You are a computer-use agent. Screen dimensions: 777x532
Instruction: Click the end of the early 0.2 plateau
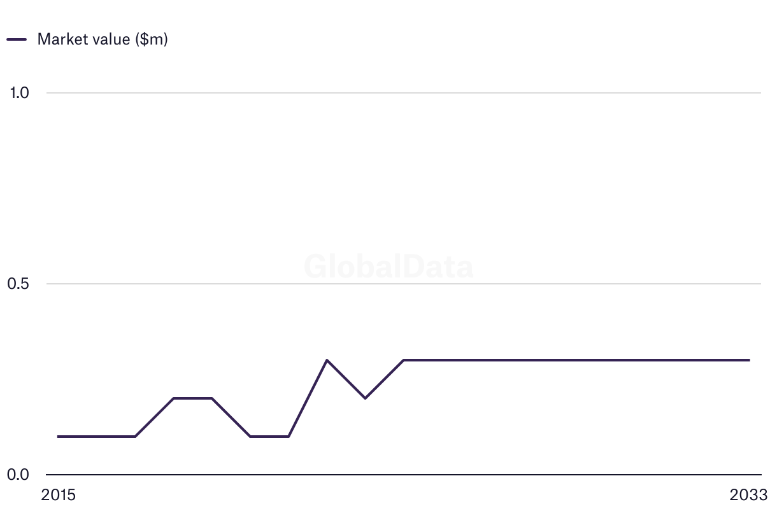[x=212, y=398]
